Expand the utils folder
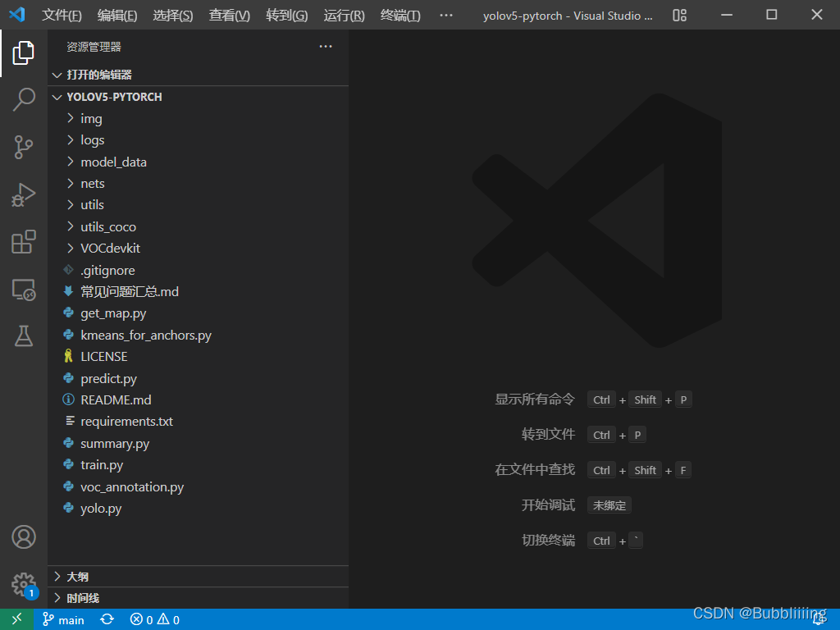Screen dimensions: 840x630 tap(199, 205)
